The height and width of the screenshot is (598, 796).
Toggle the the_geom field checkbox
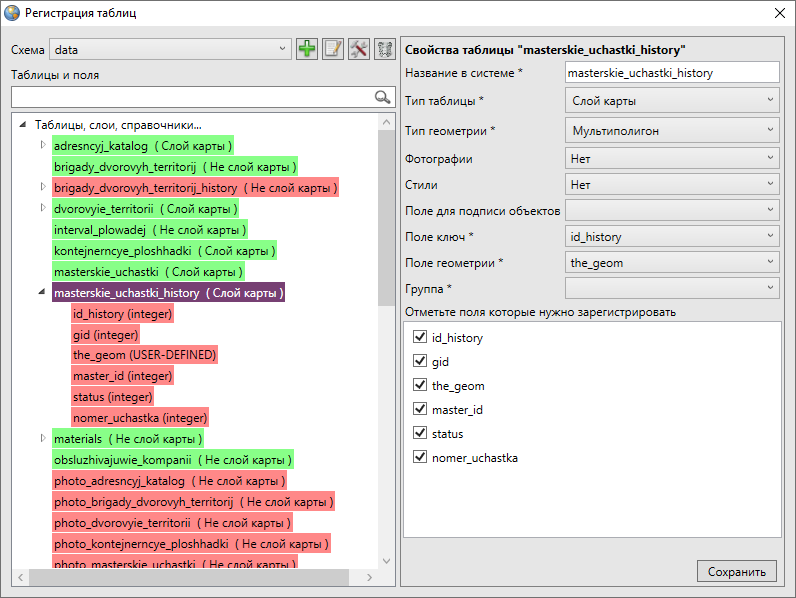(x=419, y=386)
